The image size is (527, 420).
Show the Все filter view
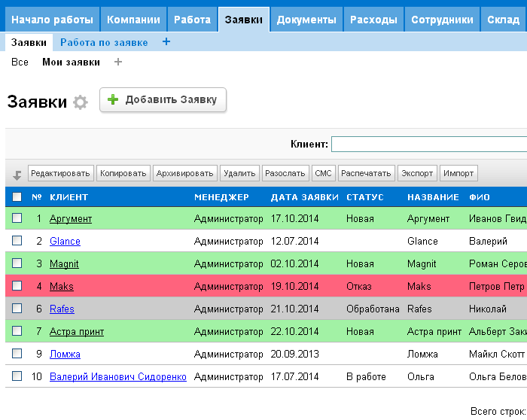(20, 62)
